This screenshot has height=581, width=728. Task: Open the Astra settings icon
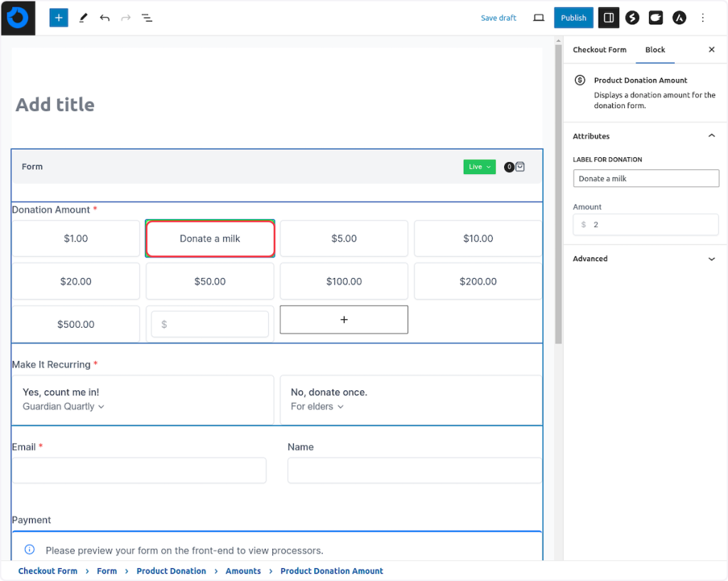(679, 18)
